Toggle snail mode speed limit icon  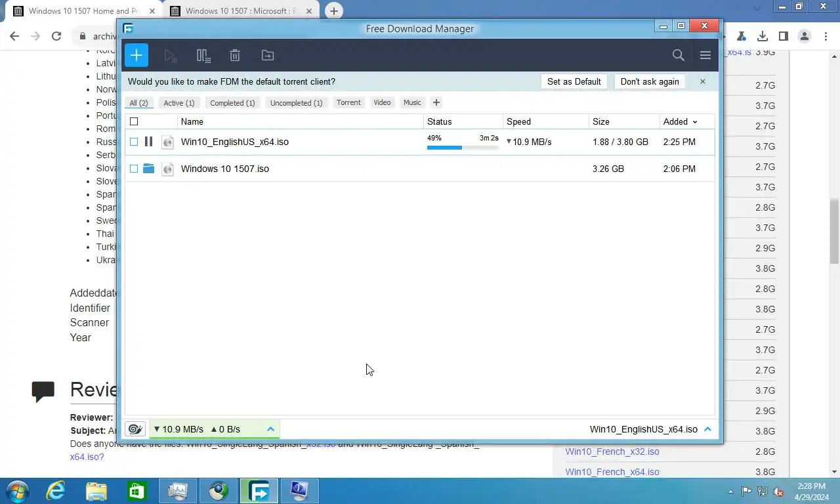(135, 429)
